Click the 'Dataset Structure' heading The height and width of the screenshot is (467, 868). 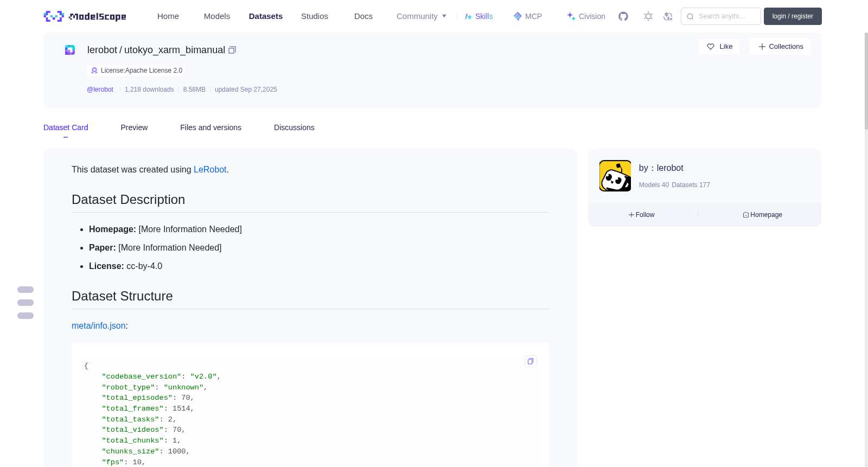[122, 296]
